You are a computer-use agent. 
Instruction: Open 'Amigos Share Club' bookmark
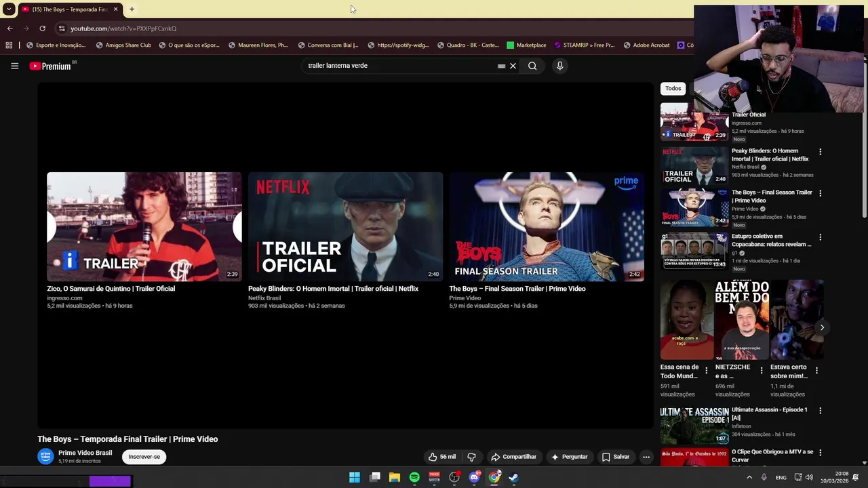pyautogui.click(x=123, y=45)
